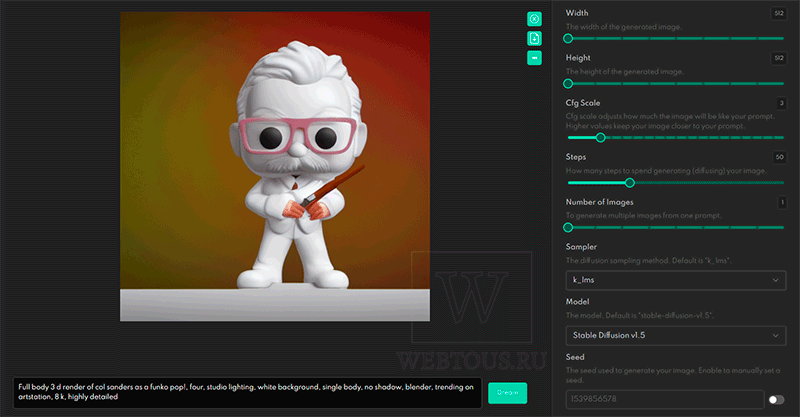Click the circled X discard image icon
This screenshot has width=800, height=417.
(534, 19)
